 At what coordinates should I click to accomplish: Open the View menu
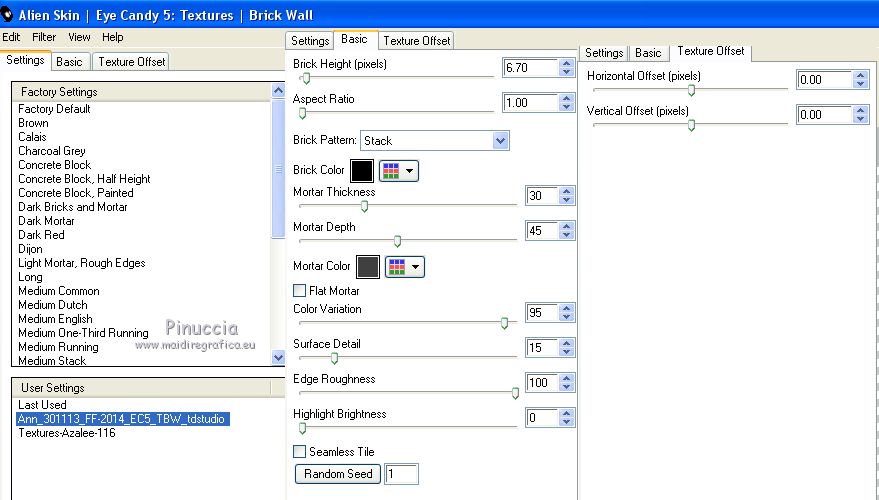coord(79,37)
